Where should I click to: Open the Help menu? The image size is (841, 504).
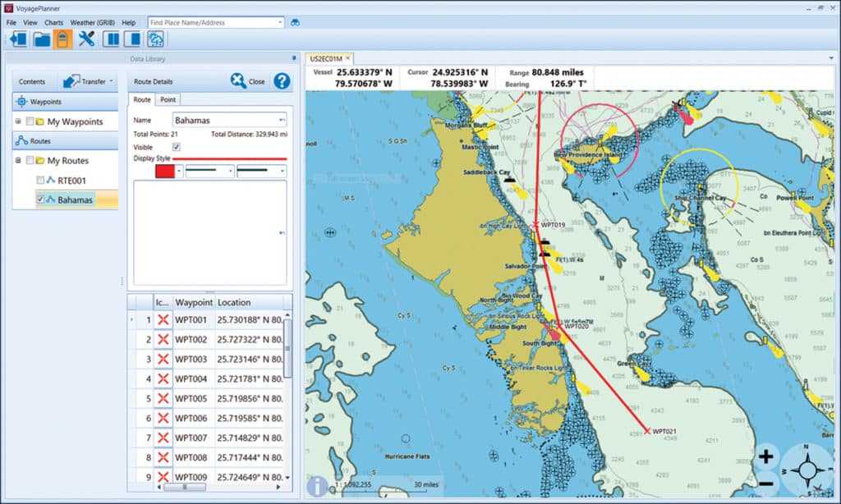(128, 22)
